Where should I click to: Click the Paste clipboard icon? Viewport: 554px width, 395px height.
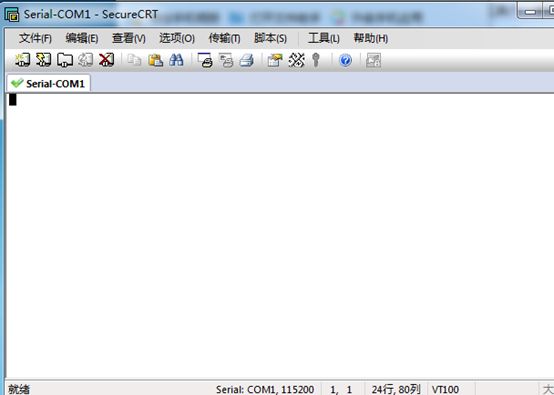[155, 60]
